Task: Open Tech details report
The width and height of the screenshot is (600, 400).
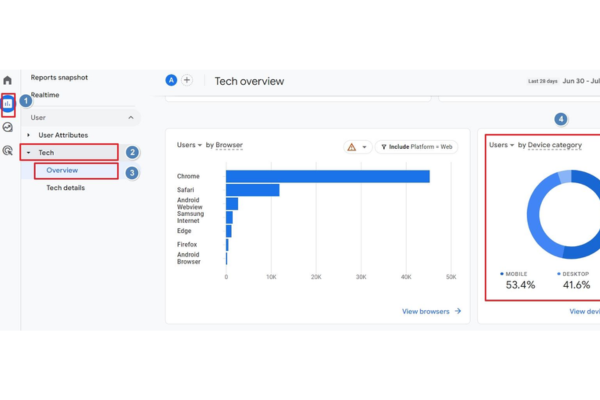Action: click(x=65, y=188)
